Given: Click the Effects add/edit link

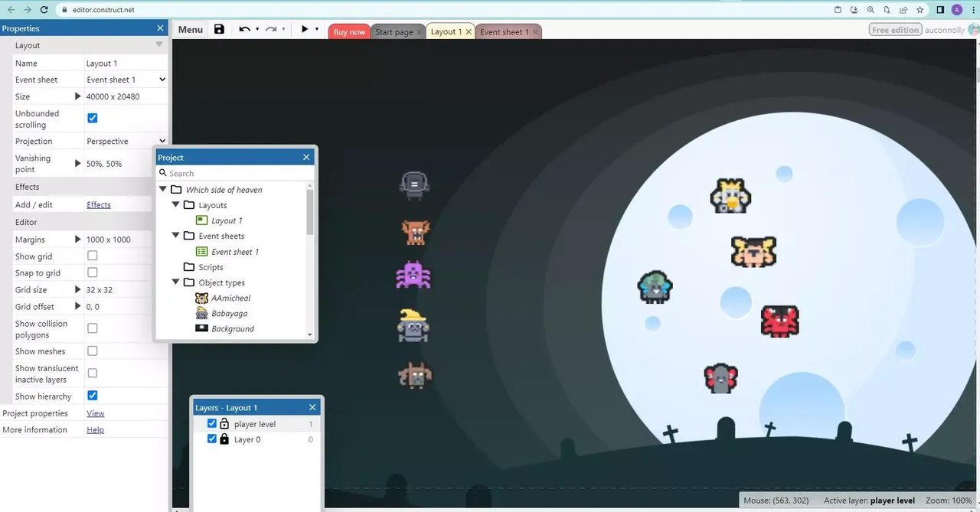Looking at the screenshot, I should point(99,204).
